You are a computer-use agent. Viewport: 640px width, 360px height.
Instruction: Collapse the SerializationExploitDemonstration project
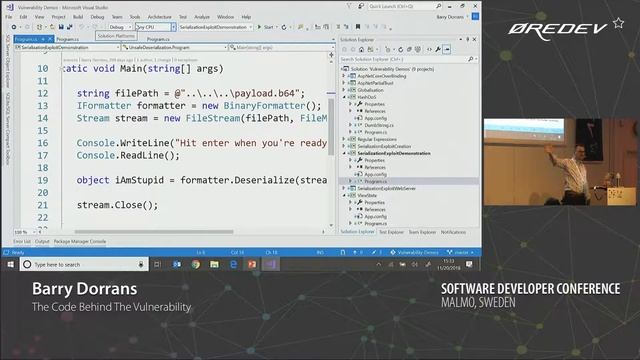tap(344, 153)
